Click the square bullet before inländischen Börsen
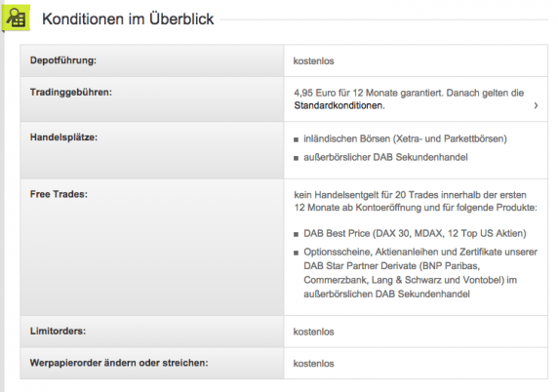The height and width of the screenshot is (392, 558). coord(297,139)
